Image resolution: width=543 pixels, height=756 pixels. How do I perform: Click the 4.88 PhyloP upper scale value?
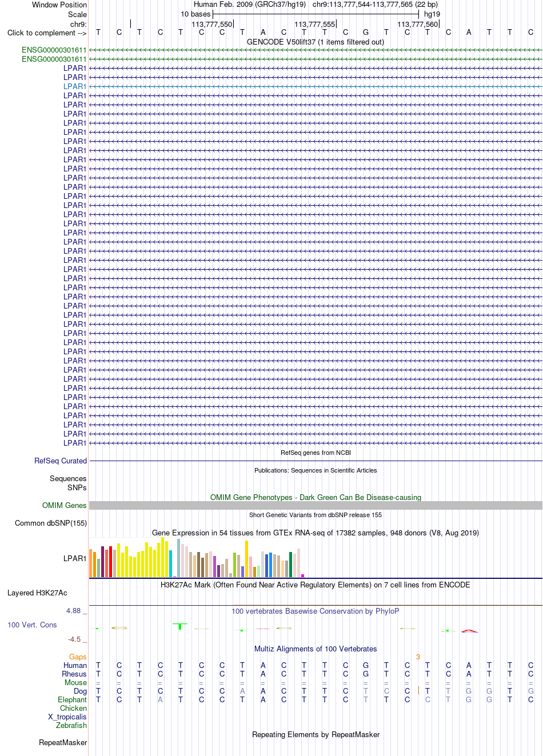pos(74,610)
